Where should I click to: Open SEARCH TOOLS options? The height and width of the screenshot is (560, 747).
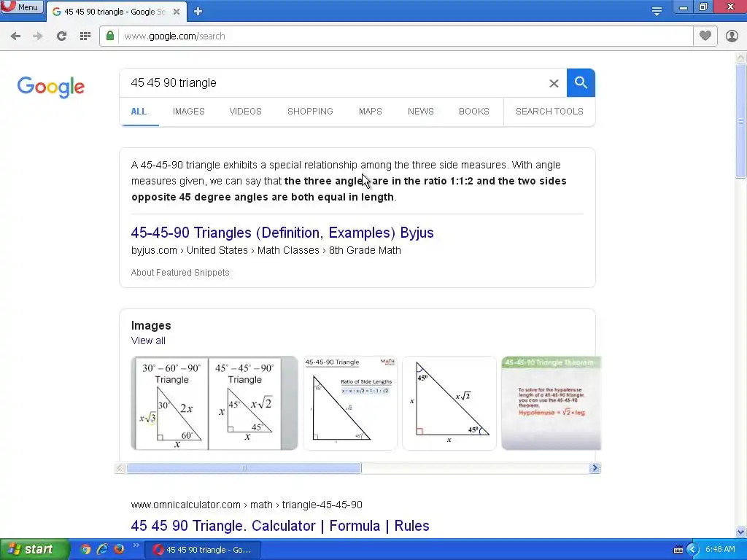click(x=549, y=112)
